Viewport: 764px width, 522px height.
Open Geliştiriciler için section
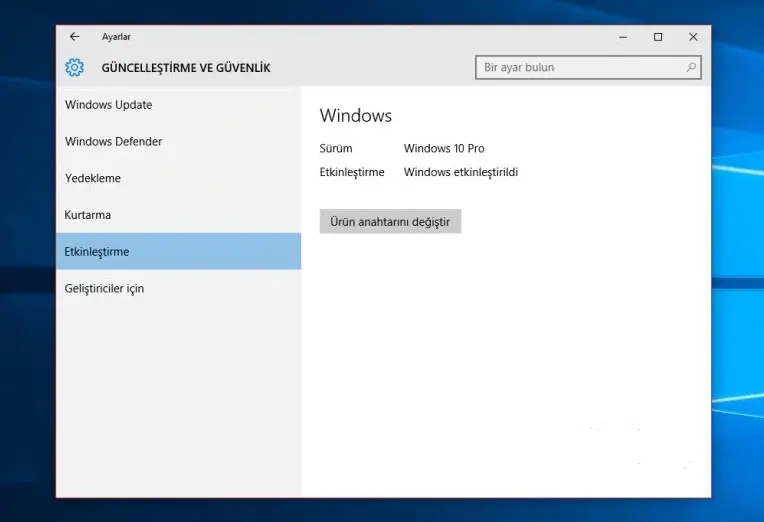[178, 289]
